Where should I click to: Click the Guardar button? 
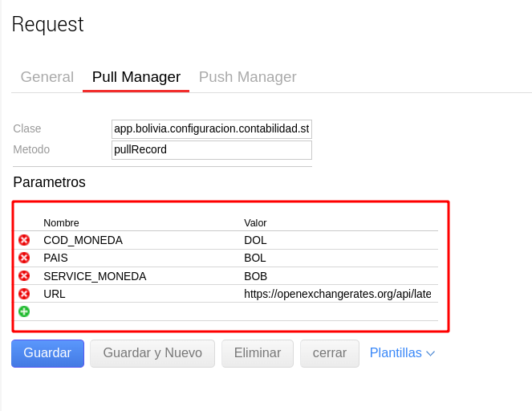point(47,353)
